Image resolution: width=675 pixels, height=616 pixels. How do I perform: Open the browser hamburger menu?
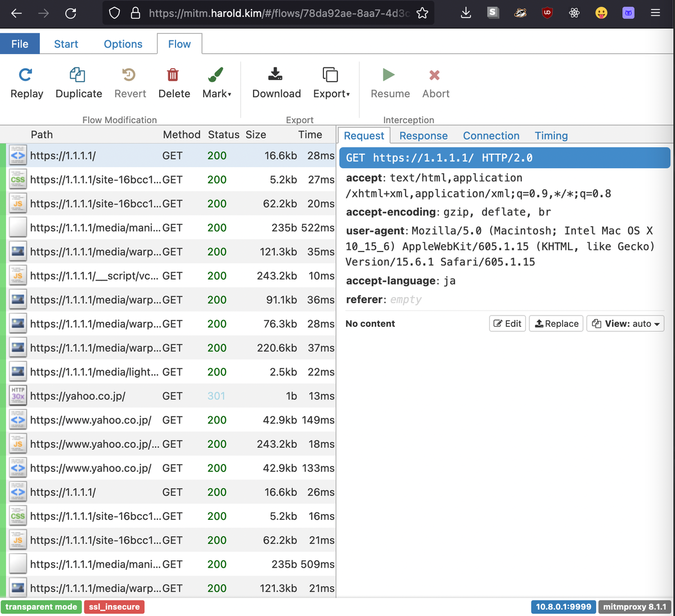pos(655,13)
